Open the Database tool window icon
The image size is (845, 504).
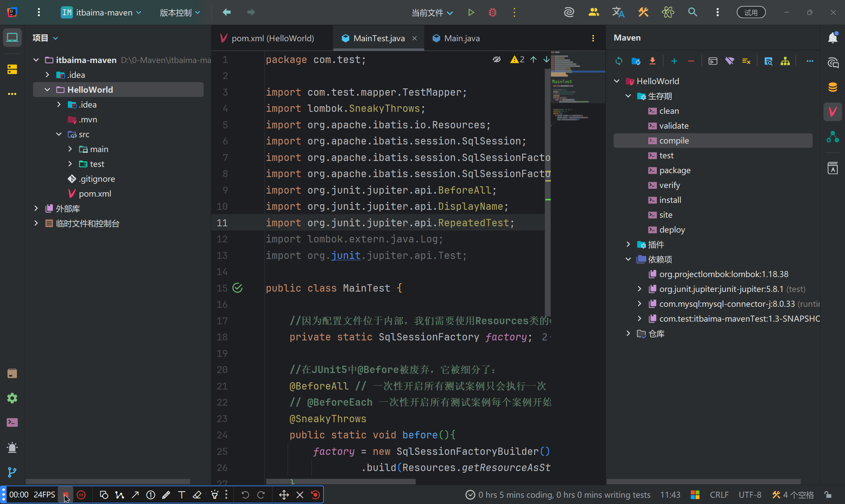click(832, 87)
